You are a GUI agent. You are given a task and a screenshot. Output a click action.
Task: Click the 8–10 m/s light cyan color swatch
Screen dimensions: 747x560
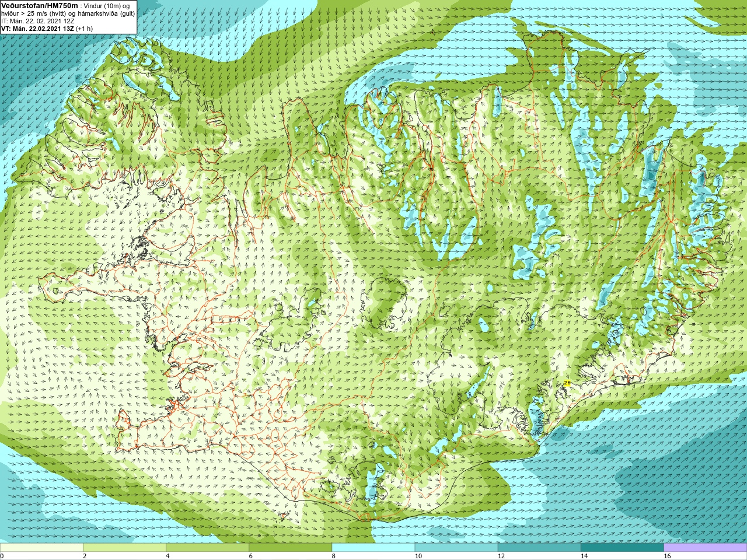coord(373,548)
